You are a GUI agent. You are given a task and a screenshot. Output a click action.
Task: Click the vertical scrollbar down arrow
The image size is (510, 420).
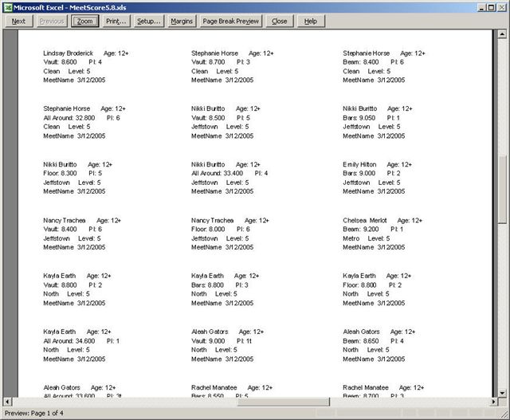[x=502, y=393]
